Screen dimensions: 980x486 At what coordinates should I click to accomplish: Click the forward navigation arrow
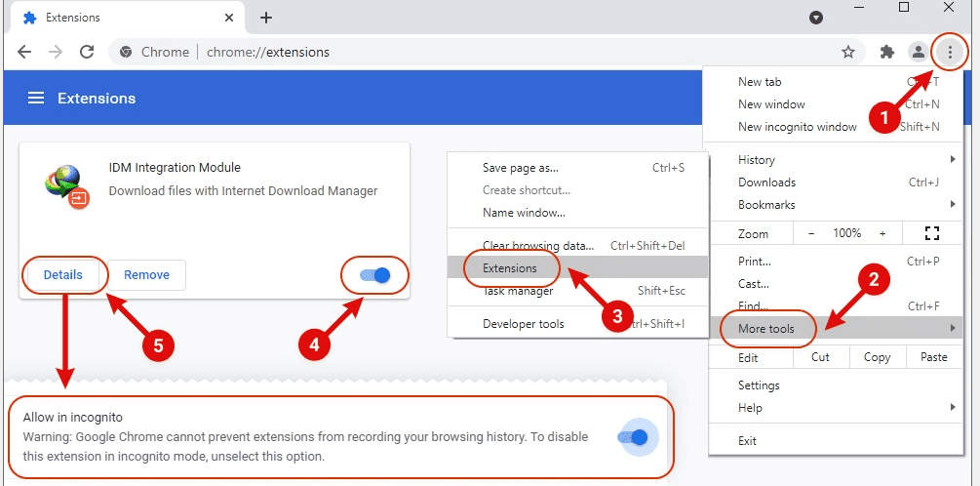pos(56,52)
